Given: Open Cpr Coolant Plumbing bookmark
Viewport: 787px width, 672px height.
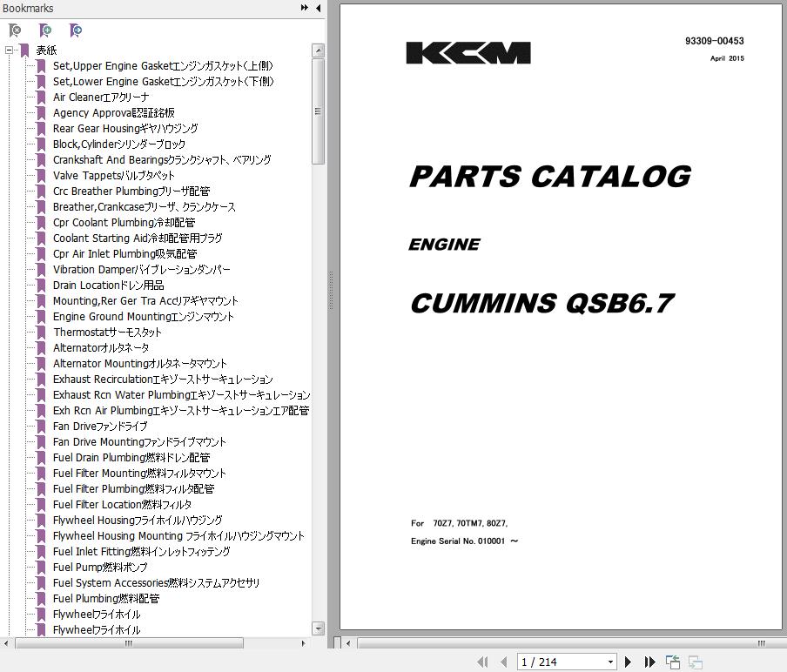Looking at the screenshot, I should tap(124, 222).
